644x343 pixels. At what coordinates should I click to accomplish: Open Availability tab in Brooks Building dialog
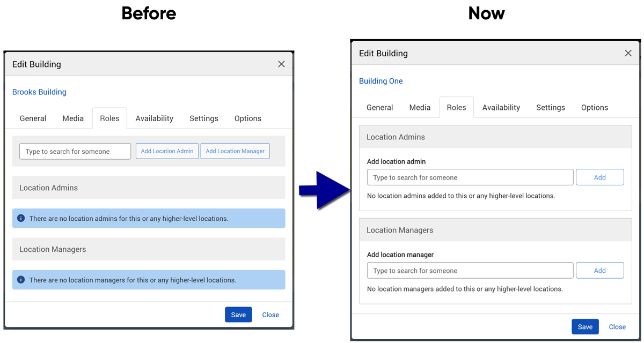(x=154, y=118)
